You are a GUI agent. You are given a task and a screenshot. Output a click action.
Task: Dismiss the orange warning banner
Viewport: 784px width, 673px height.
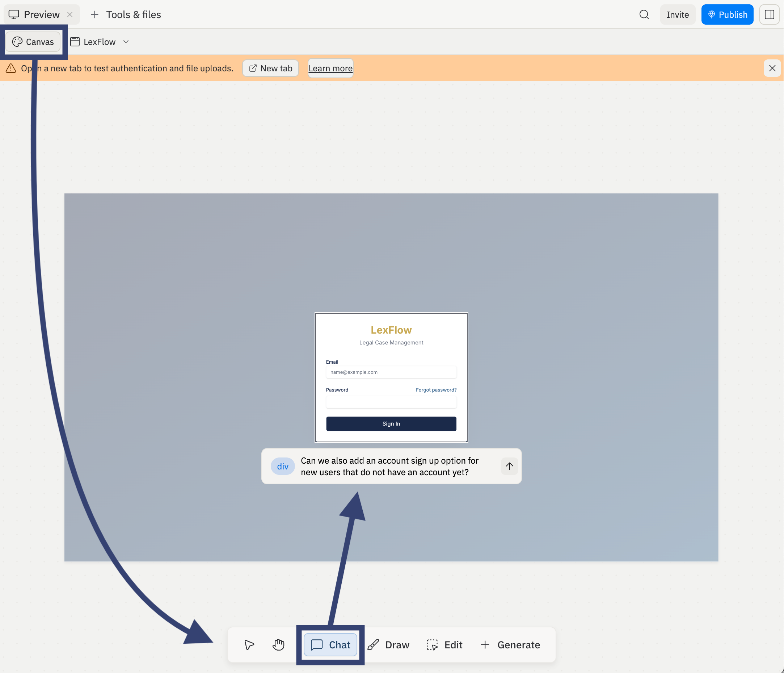click(772, 68)
